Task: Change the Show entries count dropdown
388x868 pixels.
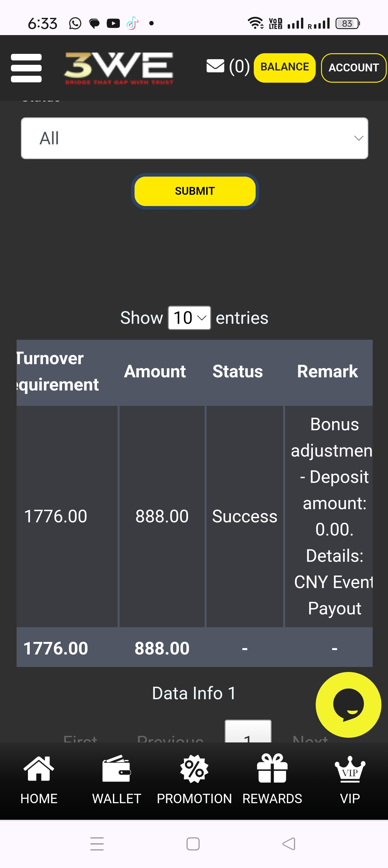Action: coord(189,318)
